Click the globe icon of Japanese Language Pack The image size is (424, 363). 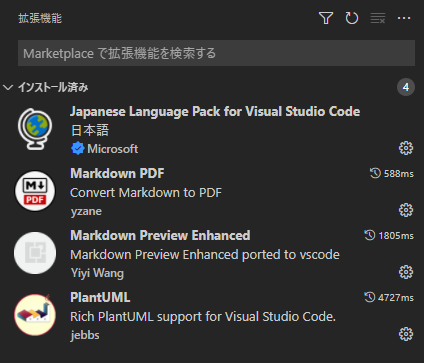[35, 129]
